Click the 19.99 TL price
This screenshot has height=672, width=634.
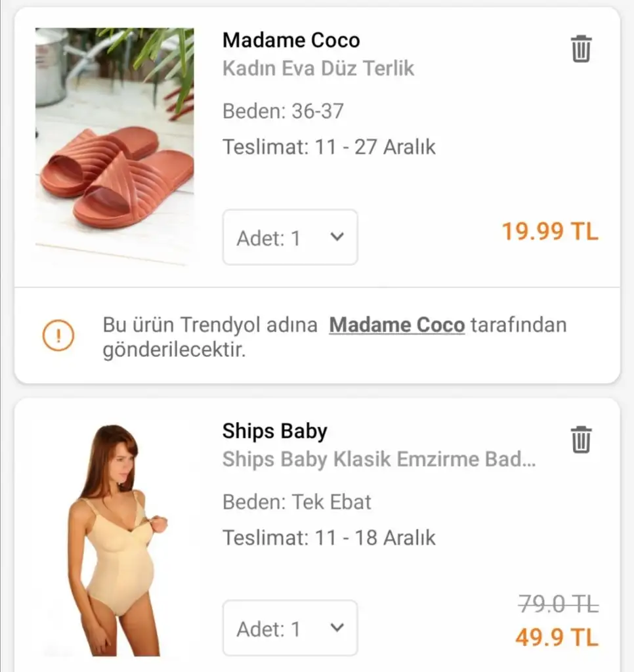(550, 231)
